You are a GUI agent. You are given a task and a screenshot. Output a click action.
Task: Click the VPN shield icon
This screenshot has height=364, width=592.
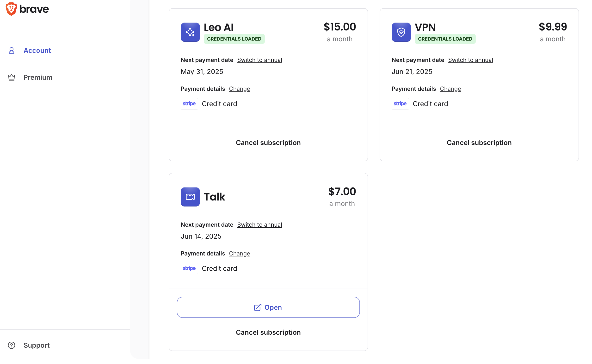(x=401, y=32)
